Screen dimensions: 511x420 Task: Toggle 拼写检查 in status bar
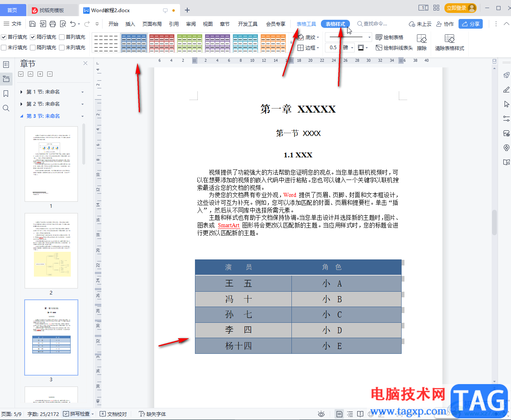click(x=77, y=414)
